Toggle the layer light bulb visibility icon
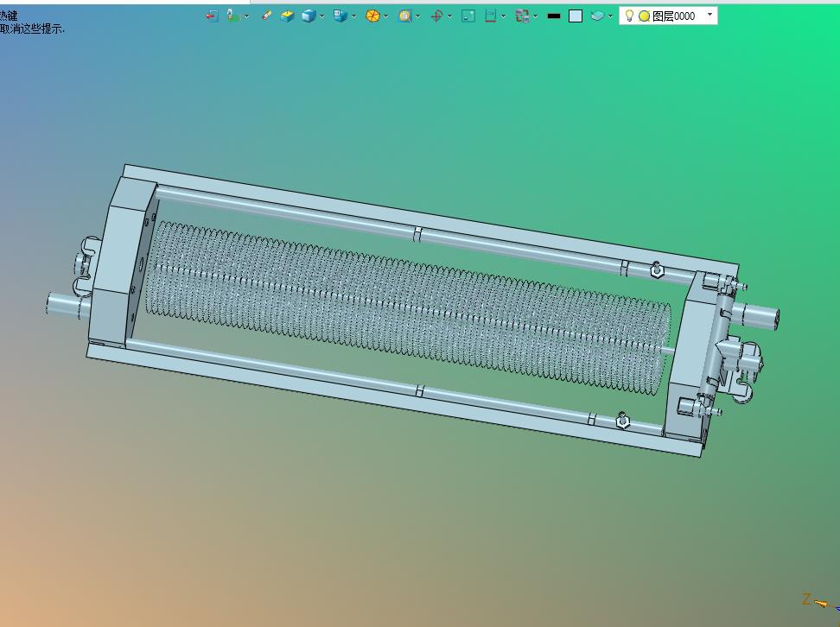Image resolution: width=840 pixels, height=627 pixels. 630,16
